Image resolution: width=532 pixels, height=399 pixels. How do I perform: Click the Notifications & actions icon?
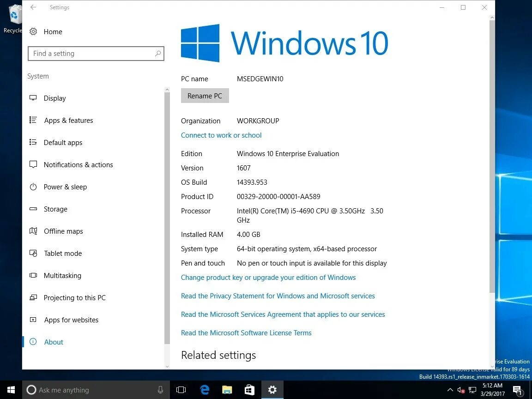[33, 164]
